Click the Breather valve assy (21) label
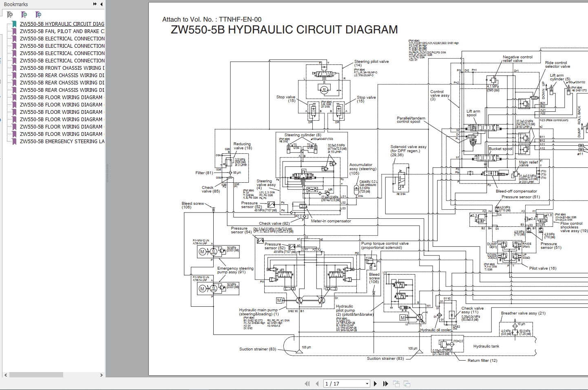Viewport: 588px width, 390px height. tap(523, 313)
